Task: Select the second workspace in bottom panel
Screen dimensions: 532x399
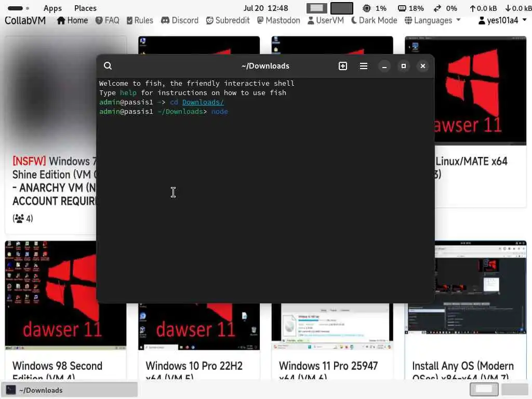Action: pos(515,390)
